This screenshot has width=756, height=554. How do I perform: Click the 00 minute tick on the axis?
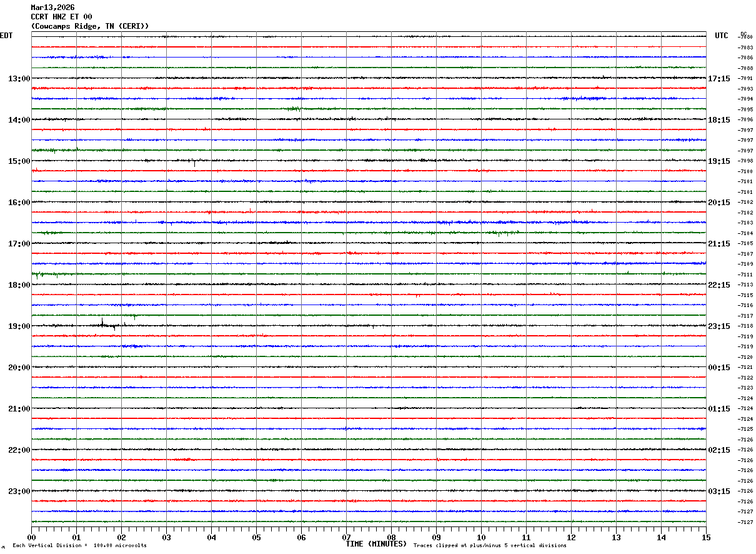point(31,537)
